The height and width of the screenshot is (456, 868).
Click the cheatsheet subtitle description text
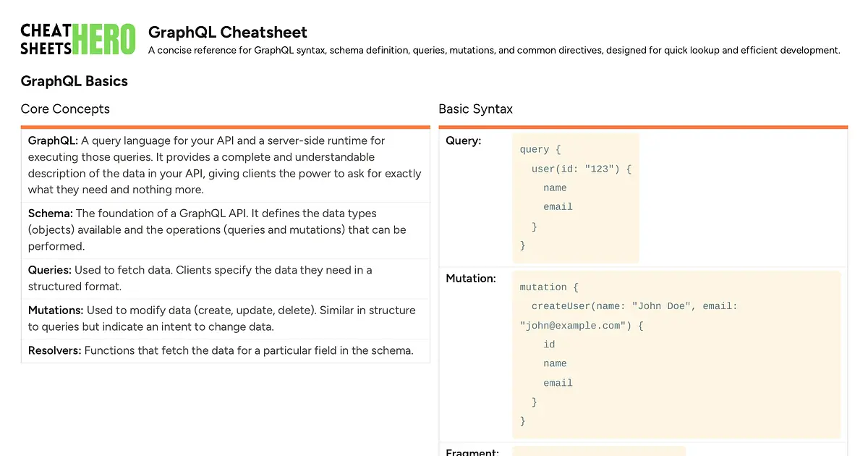(494, 50)
